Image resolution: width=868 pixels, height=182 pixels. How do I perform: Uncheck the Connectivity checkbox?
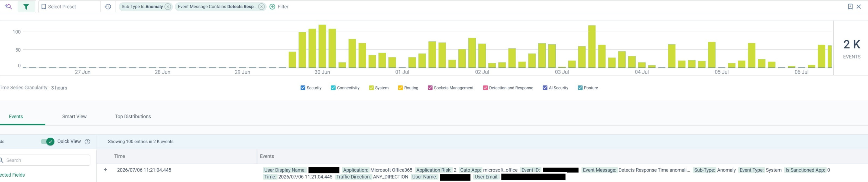333,88
